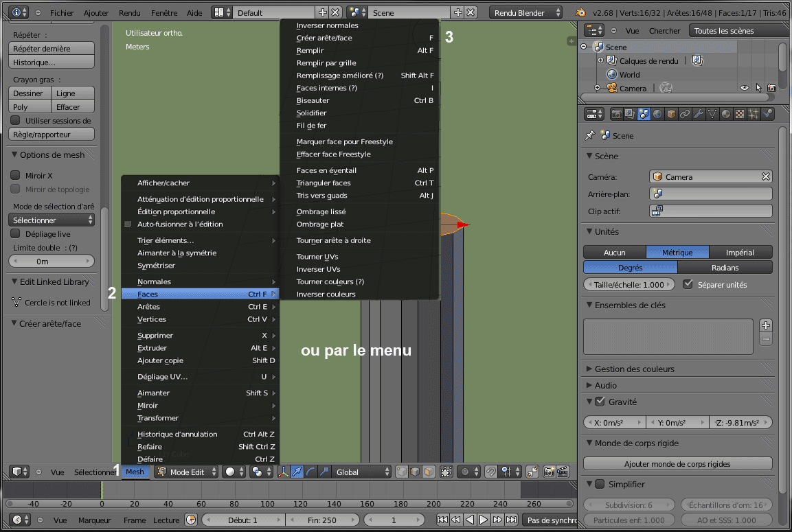
Task: Click the OpenGL render image camera icon
Action: coord(549,472)
